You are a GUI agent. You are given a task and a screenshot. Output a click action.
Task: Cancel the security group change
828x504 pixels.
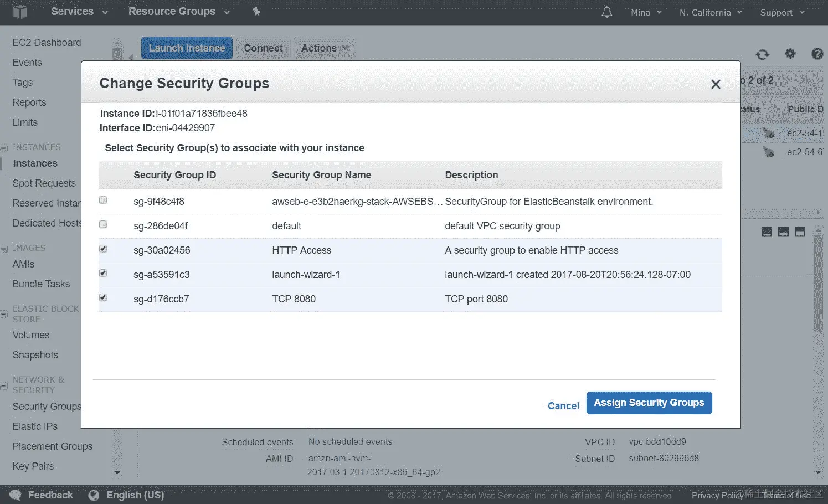pyautogui.click(x=563, y=406)
